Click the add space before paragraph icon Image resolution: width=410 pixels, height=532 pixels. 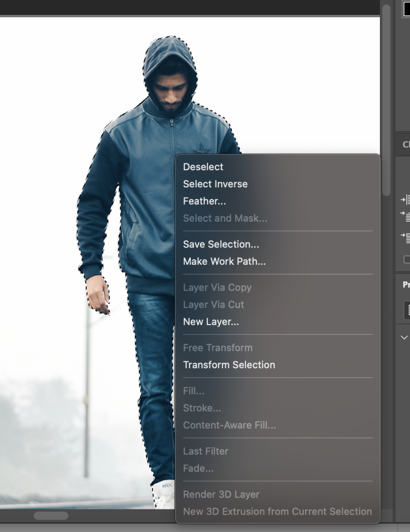pyautogui.click(x=406, y=238)
